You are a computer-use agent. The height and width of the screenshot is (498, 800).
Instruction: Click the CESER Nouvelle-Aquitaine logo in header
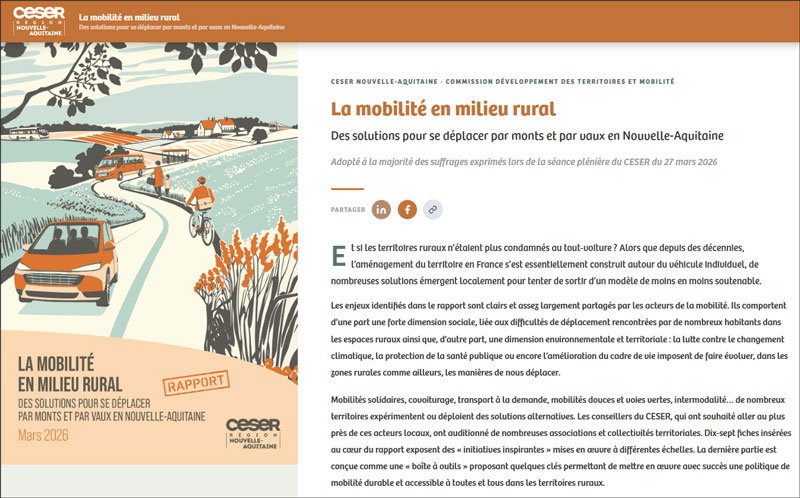39,21
